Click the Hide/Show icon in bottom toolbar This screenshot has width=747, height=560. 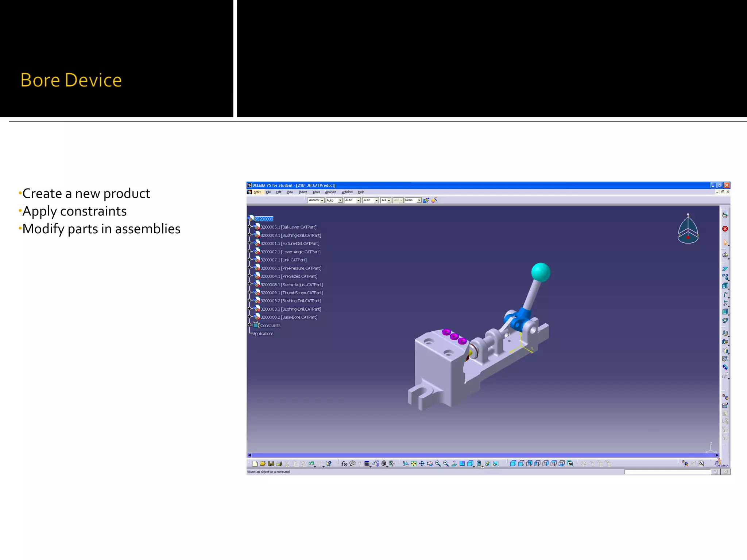487,464
